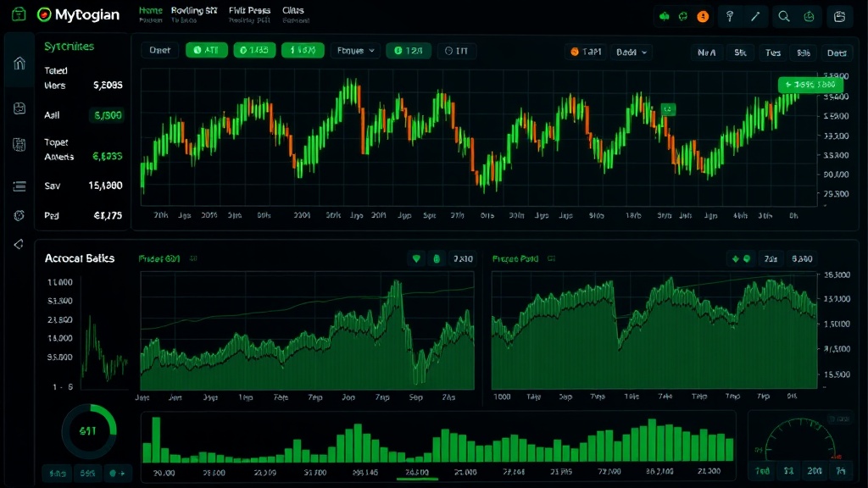
Task: Open search with the magnifier icon
Action: (x=784, y=17)
